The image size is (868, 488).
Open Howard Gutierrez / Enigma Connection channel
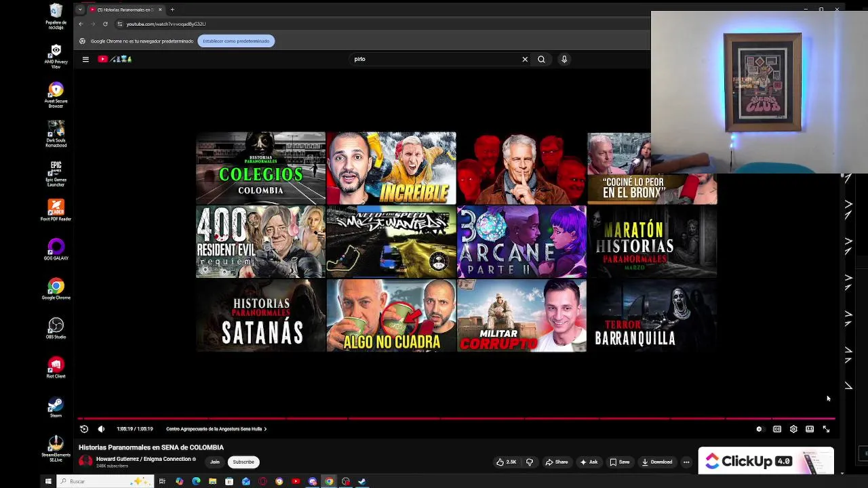click(143, 459)
